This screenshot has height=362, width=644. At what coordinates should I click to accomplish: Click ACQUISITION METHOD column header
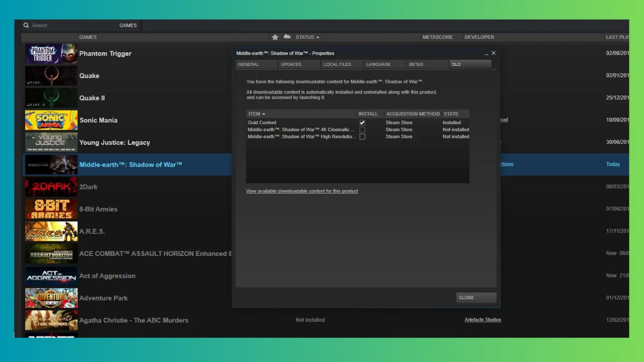413,114
